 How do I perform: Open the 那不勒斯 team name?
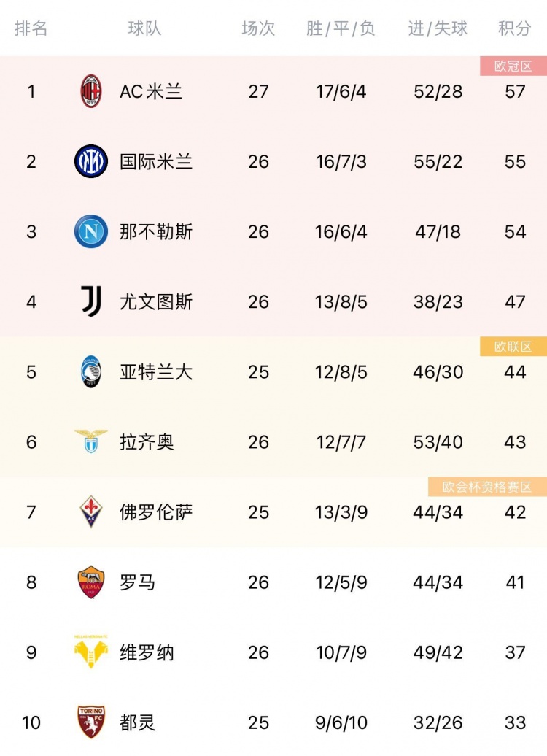156,232
